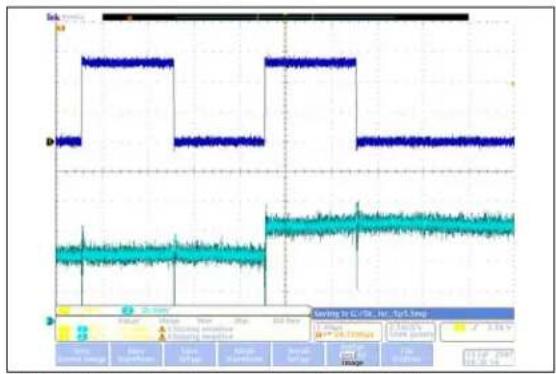Click the cyan channel 2 scale badge
Viewport: 556px width, 374px height.
click(x=128, y=311)
